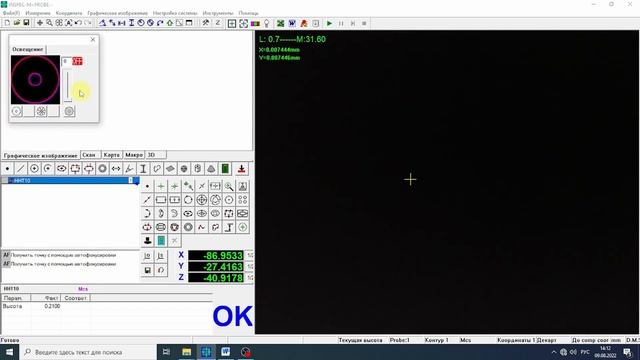Open the Инструменты menu
This screenshot has height=360, width=640.
click(218, 13)
